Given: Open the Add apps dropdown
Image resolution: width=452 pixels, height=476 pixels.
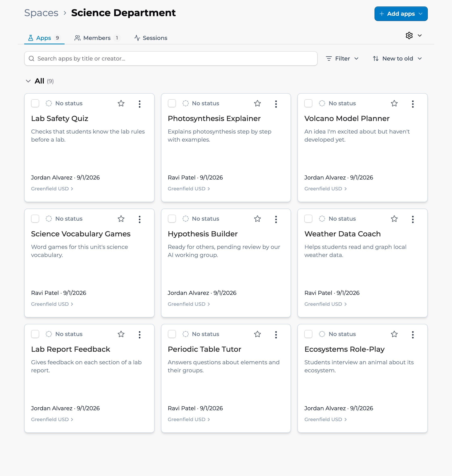Looking at the screenshot, I should click(401, 14).
